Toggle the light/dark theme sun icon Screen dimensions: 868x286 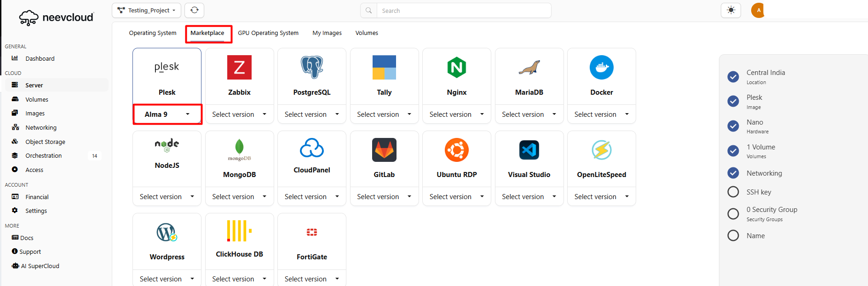[730, 10]
